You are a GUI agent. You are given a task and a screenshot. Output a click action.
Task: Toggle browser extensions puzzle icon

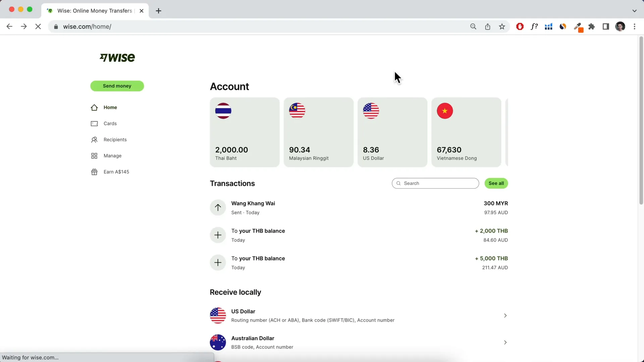tap(592, 26)
